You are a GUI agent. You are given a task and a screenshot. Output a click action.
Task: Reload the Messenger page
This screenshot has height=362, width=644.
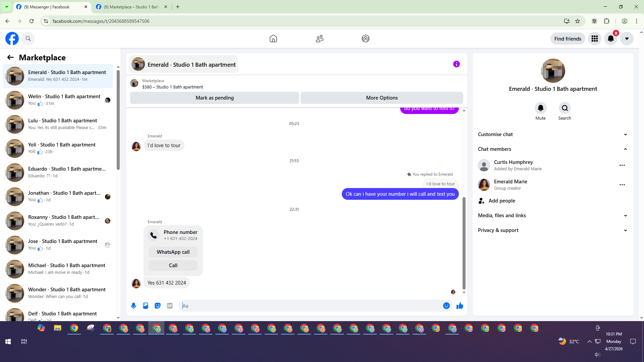click(x=32, y=21)
